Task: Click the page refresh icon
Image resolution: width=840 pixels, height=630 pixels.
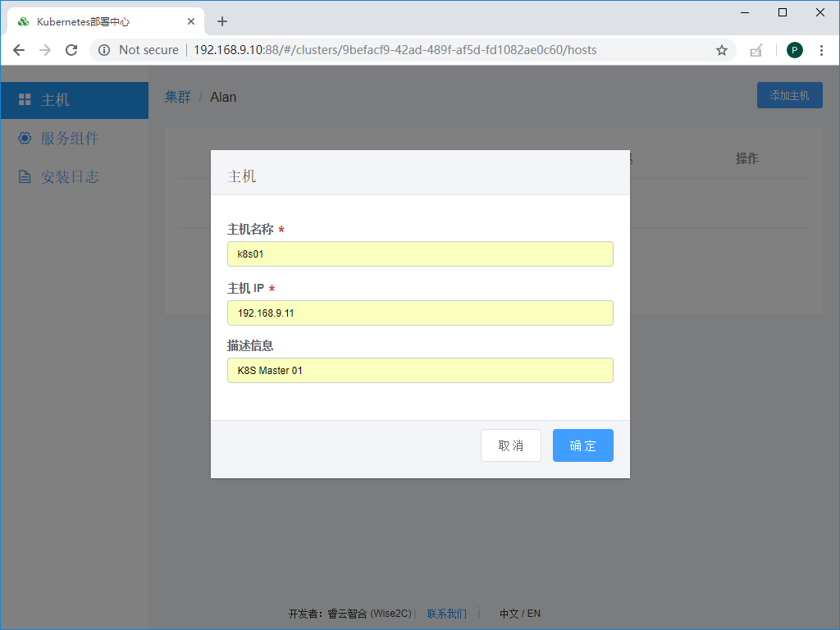Action: (71, 50)
